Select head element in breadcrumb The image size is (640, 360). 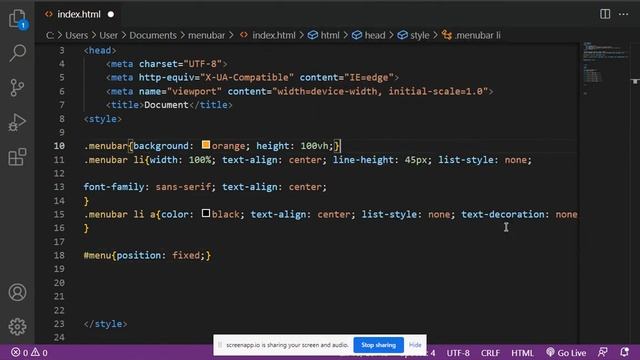point(369,36)
